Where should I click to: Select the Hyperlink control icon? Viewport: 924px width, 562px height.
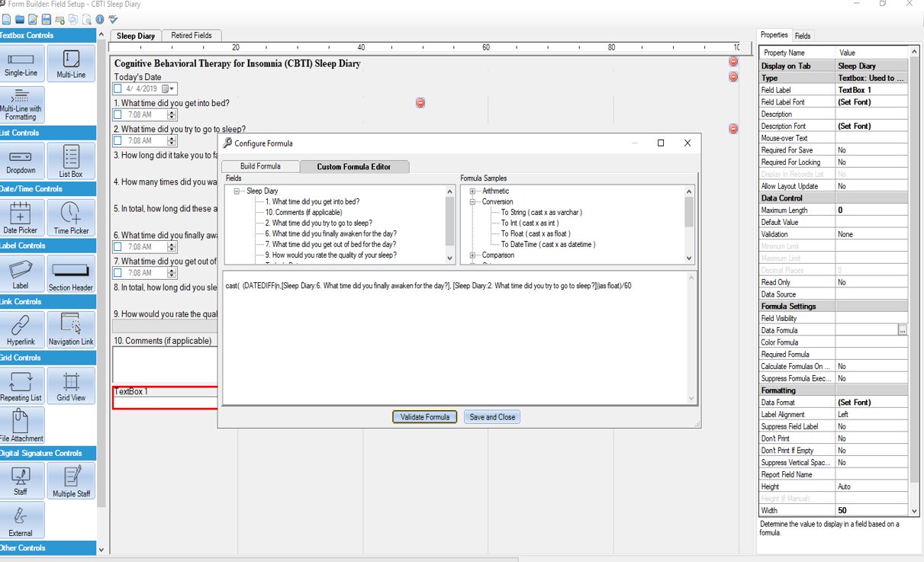click(x=21, y=329)
